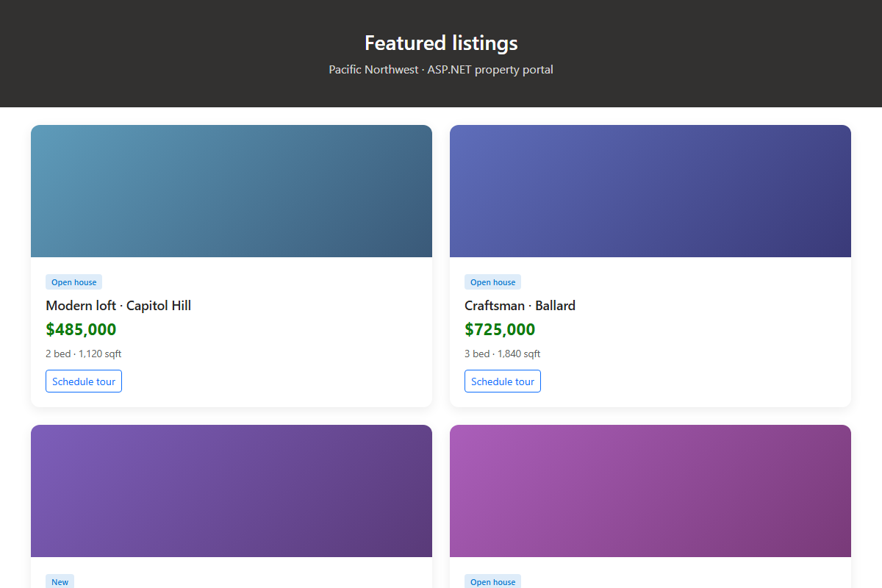The height and width of the screenshot is (588, 882).
Task: Click the Open house badge on Modern loft
Action: [73, 282]
